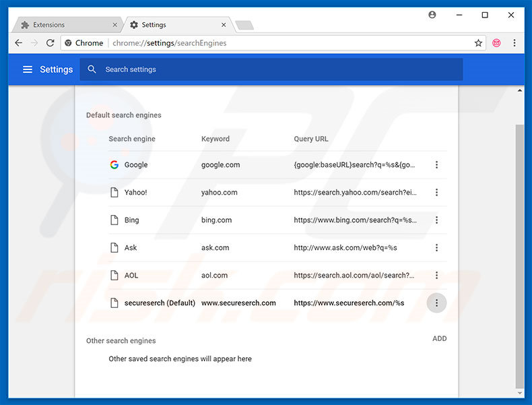The width and height of the screenshot is (532, 405).
Task: Click the search.aol.com query URL
Action: pos(354,276)
